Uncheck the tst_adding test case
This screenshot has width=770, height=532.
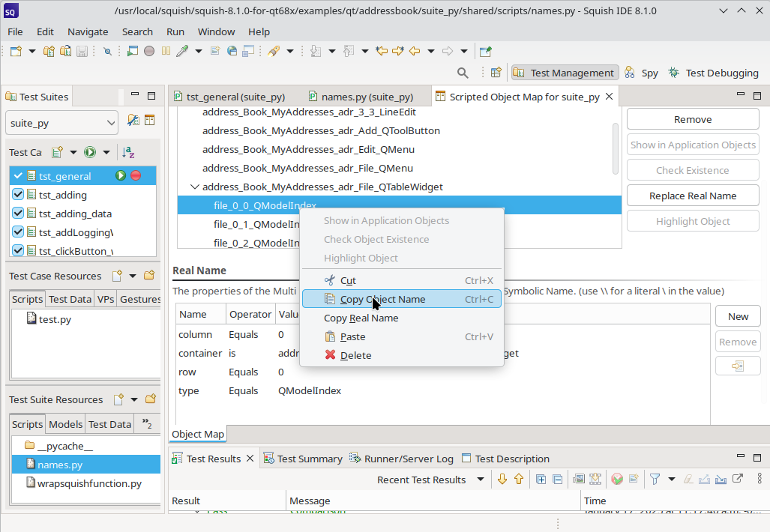point(19,195)
